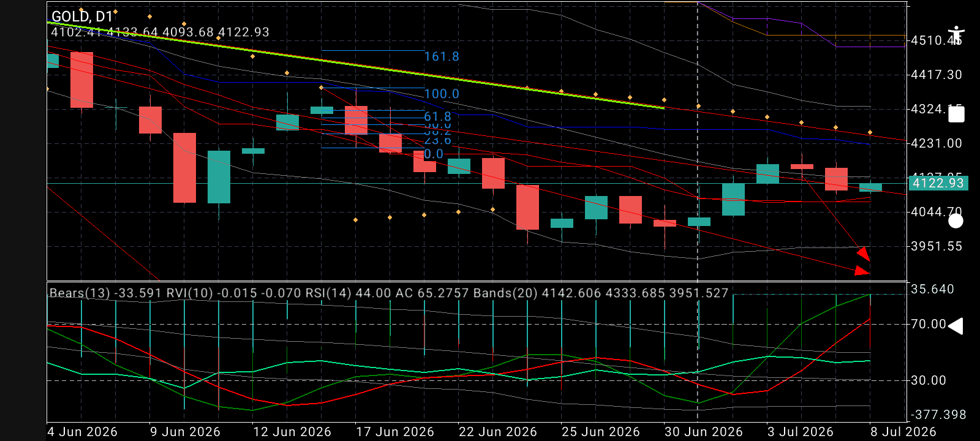Tap the -377.398 indicator scale value
This screenshot has width=980, height=441.
tap(938, 415)
